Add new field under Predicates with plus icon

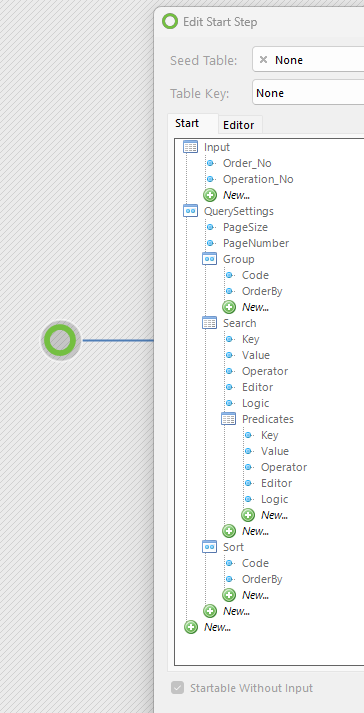pos(248,515)
